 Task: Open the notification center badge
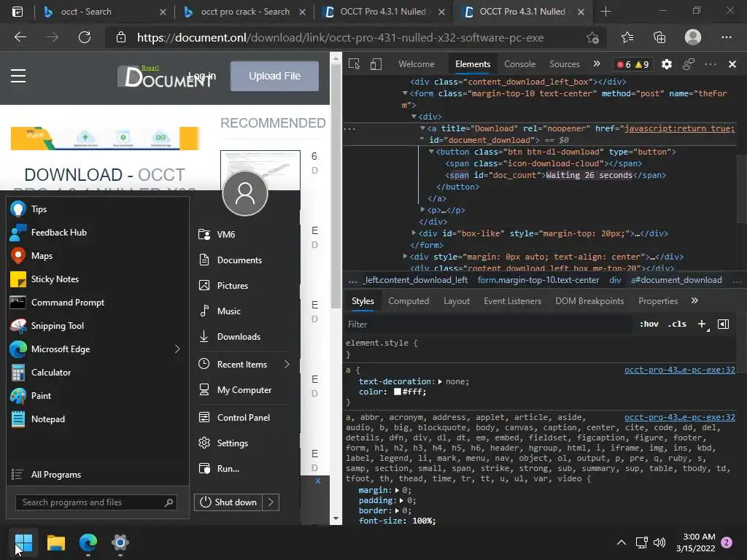[727, 542]
